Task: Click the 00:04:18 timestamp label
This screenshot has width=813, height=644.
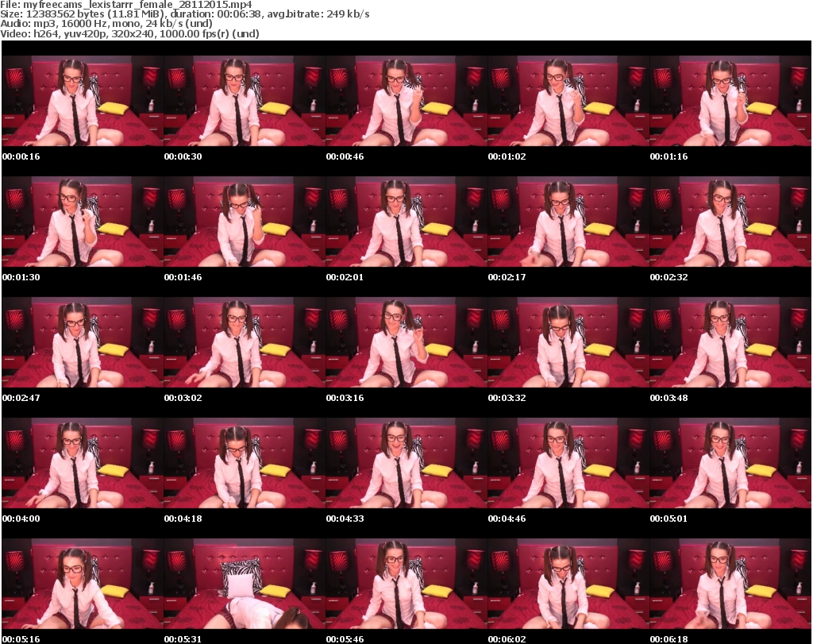Action: click(x=183, y=519)
